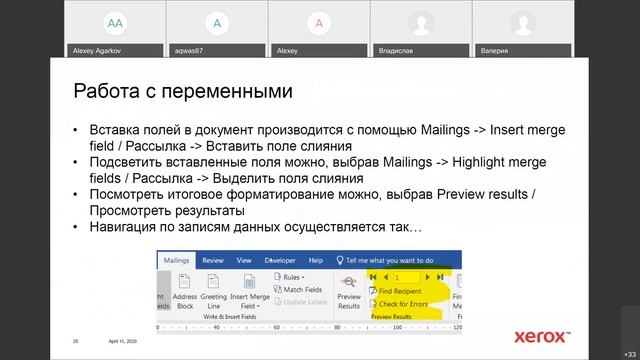This screenshot has width=640, height=360.
Task: Open Insert Merge Field dropdown
Action: [250, 292]
